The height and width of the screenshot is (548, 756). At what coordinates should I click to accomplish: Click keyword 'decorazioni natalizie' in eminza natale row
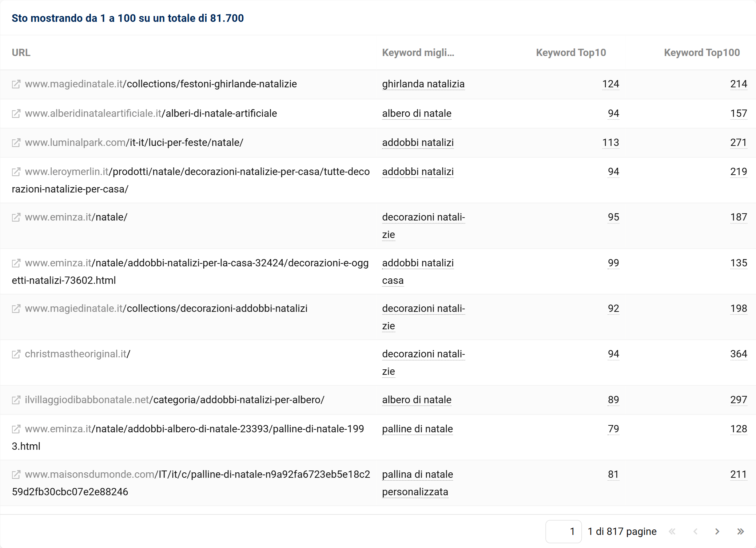423,226
